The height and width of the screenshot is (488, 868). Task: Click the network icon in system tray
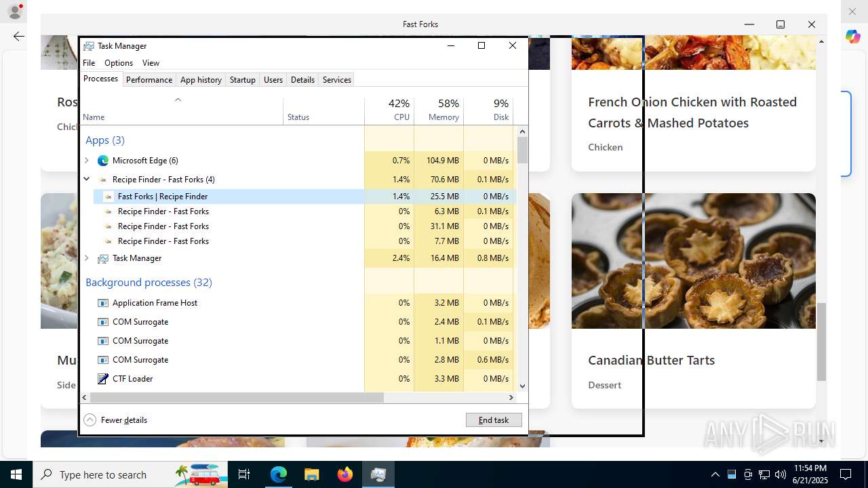pos(764,474)
